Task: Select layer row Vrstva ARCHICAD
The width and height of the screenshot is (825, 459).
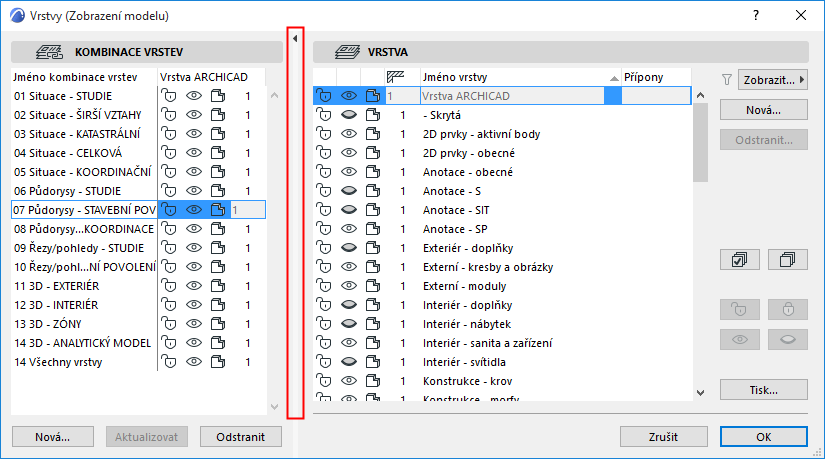Action: (502, 96)
